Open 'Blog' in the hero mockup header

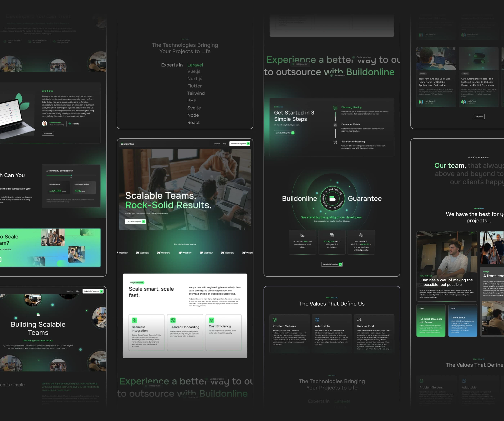(225, 144)
